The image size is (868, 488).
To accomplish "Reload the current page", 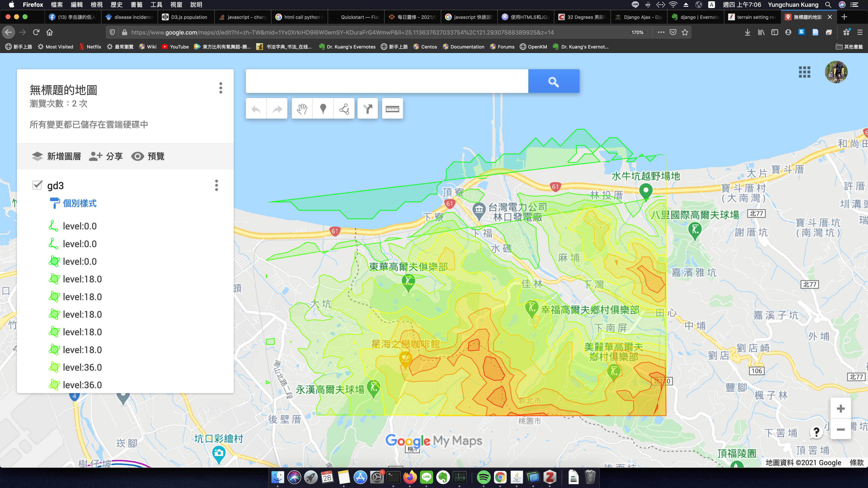I will 36,32.
